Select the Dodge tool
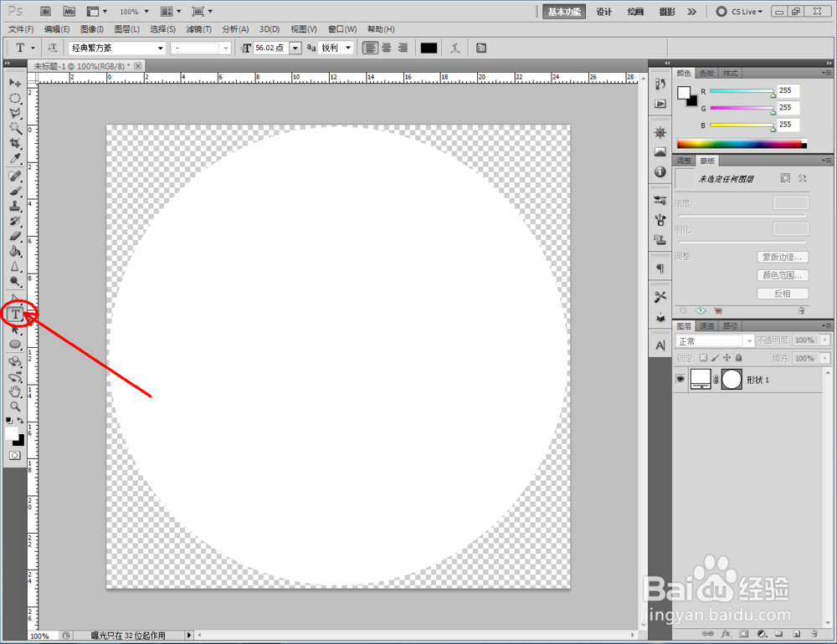The height and width of the screenshot is (644, 837). pos(15,281)
